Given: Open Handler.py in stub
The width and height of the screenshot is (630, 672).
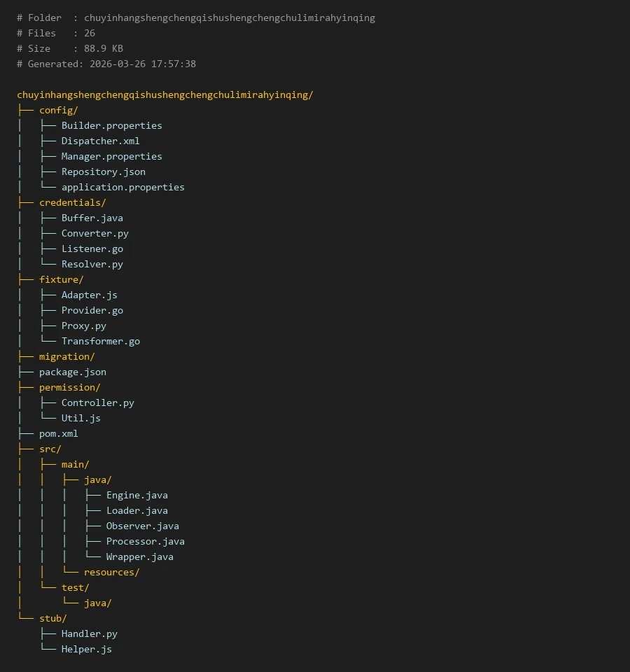Looking at the screenshot, I should point(89,633).
